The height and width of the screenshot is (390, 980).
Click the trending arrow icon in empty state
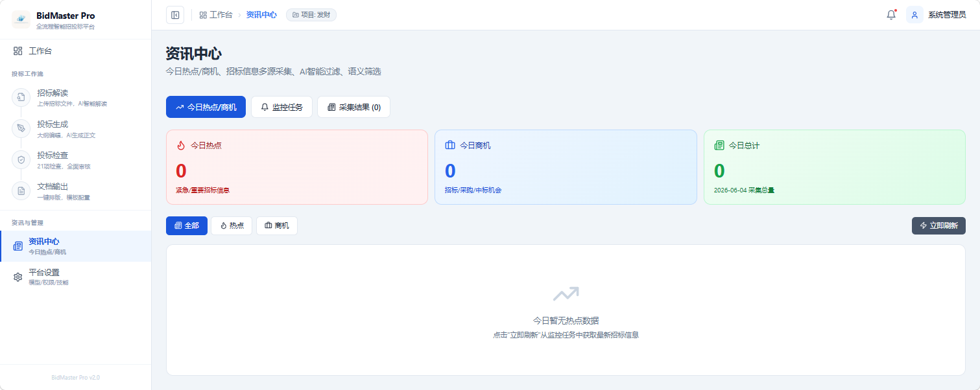point(566,294)
